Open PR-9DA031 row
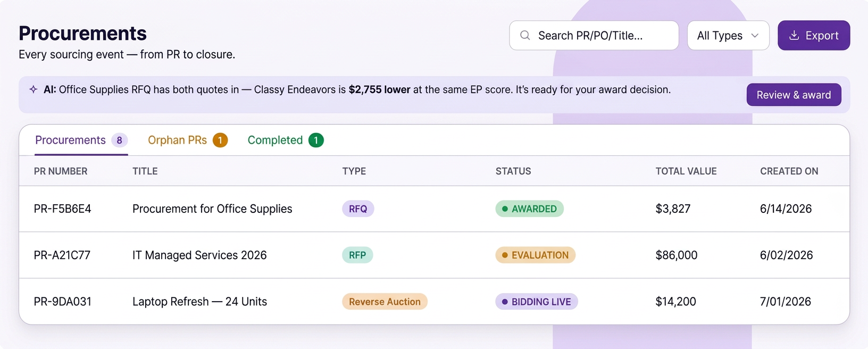The image size is (868, 349). pos(434,301)
